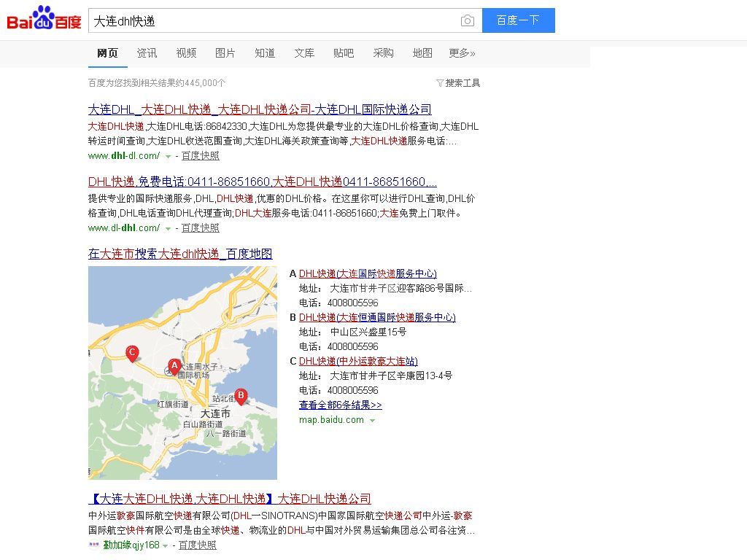This screenshot has height=560, width=747.
Task: Open the 更多» more categories menu
Action: 462,52
